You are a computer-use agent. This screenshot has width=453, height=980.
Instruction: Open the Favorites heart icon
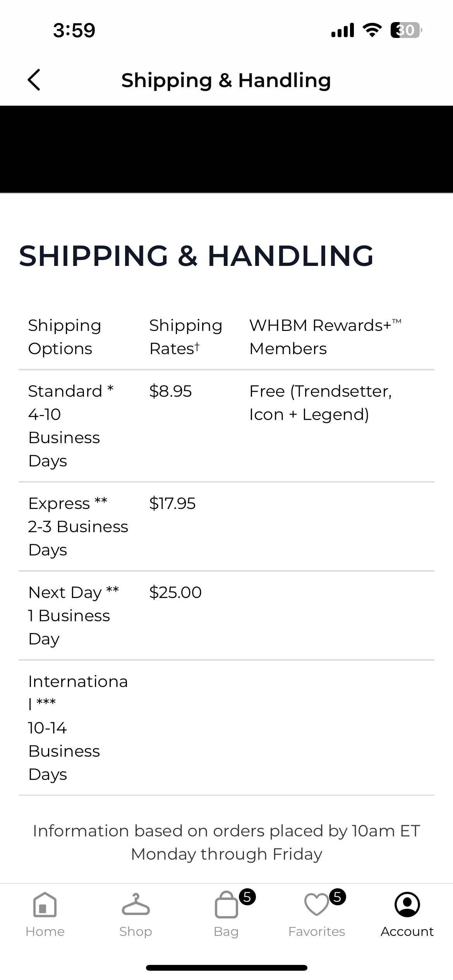317,905
